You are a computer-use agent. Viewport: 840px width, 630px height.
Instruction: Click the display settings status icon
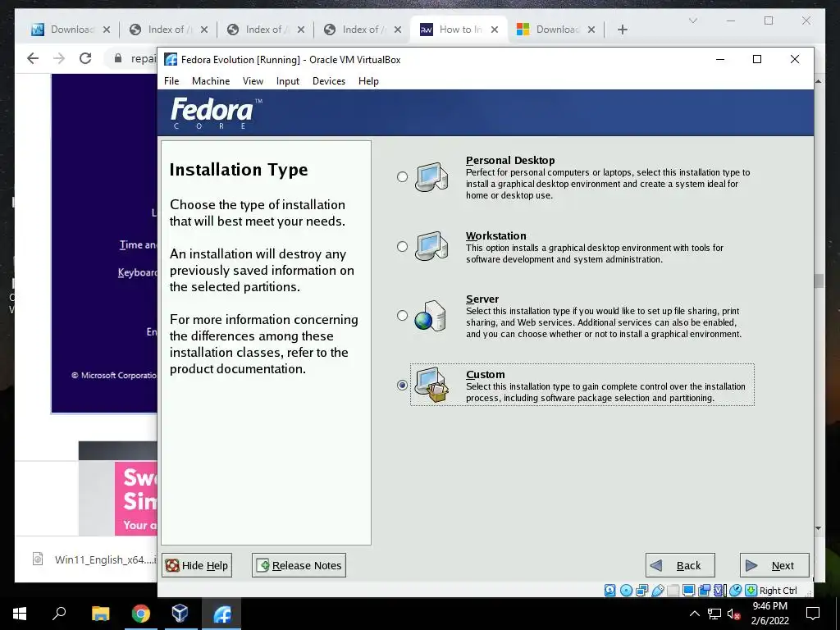pyautogui.click(x=689, y=591)
